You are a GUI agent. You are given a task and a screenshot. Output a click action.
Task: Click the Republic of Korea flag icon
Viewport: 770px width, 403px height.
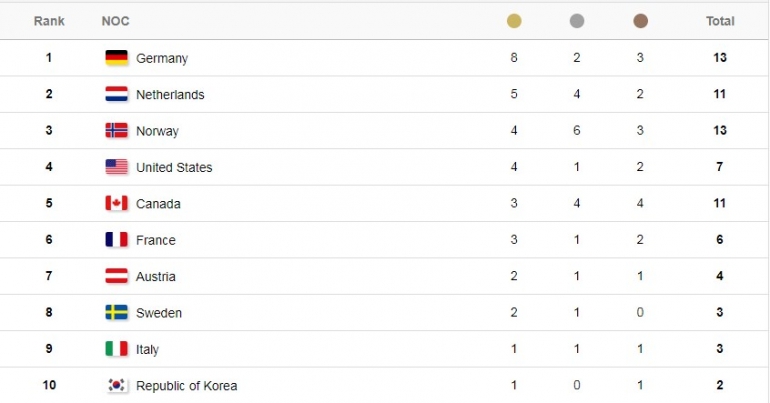(x=116, y=385)
